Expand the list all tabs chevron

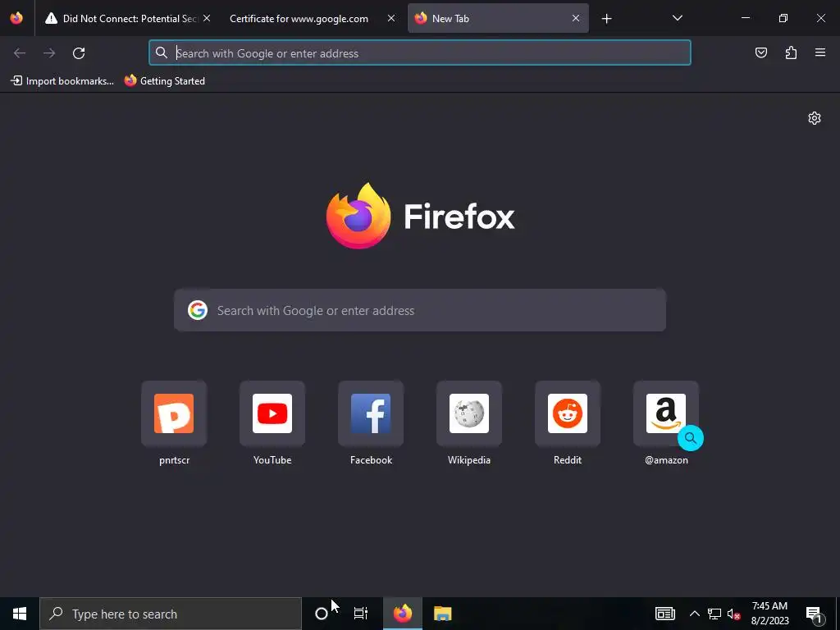click(677, 18)
